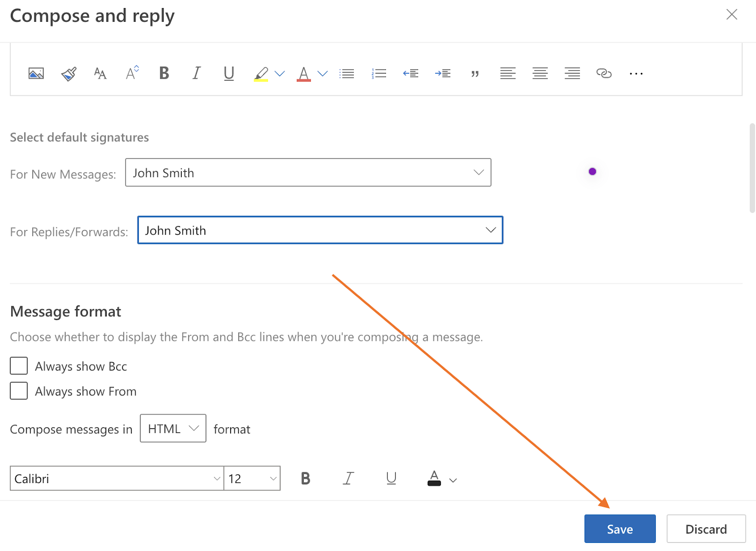Align text right
The height and width of the screenshot is (551, 756).
[x=572, y=73]
